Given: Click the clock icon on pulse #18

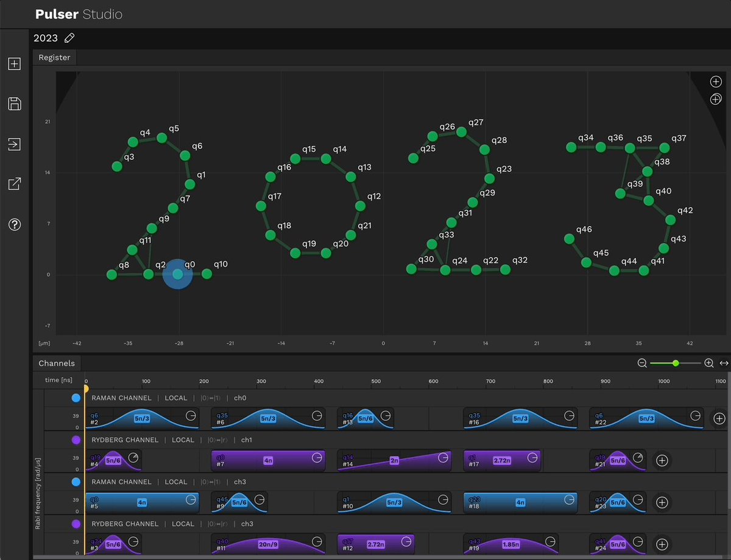Looking at the screenshot, I should (x=569, y=499).
